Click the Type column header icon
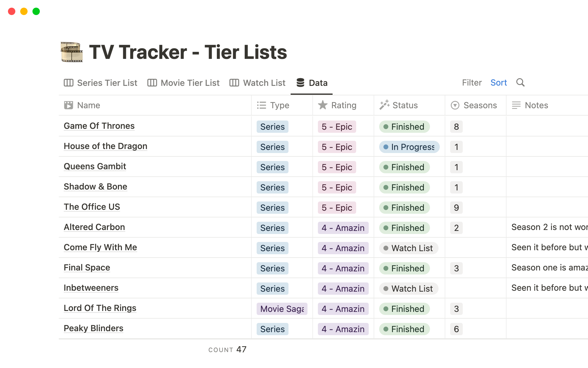This screenshot has height=368, width=588. tap(262, 105)
